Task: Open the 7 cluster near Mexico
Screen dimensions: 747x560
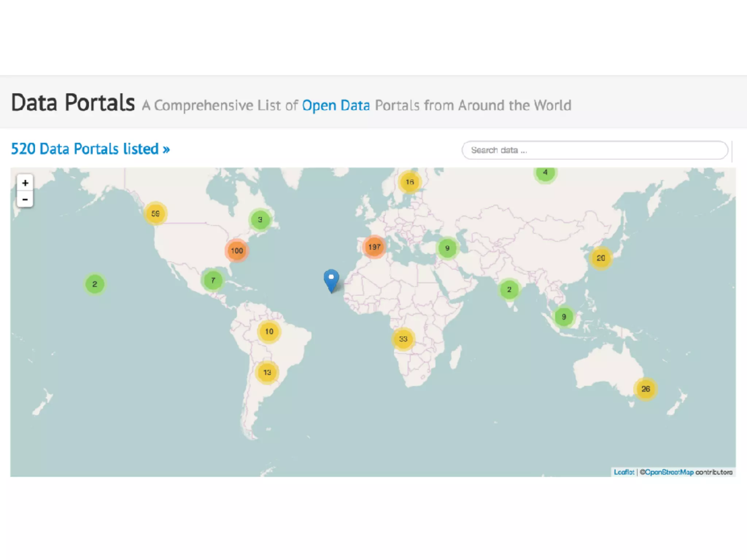Action: pos(213,280)
